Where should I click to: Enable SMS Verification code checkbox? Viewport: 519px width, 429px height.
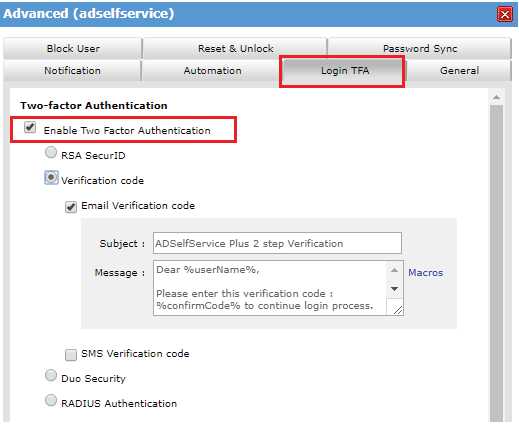(x=71, y=355)
